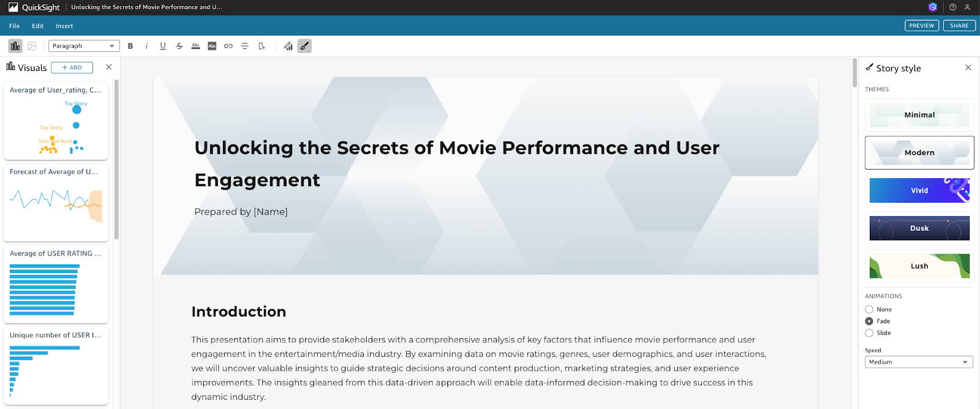Click the QuickSight logo

34,7
